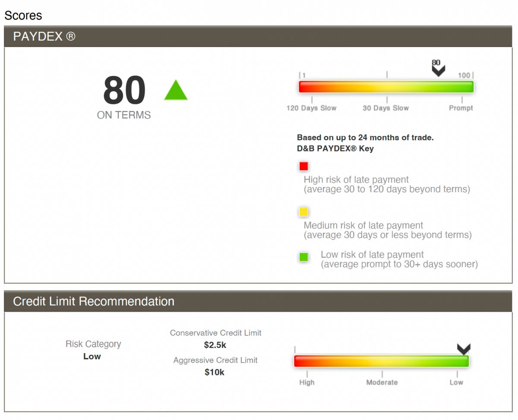Click the PAYDEX red-to-green score bar
The width and height of the screenshot is (518, 420).
[x=386, y=87]
